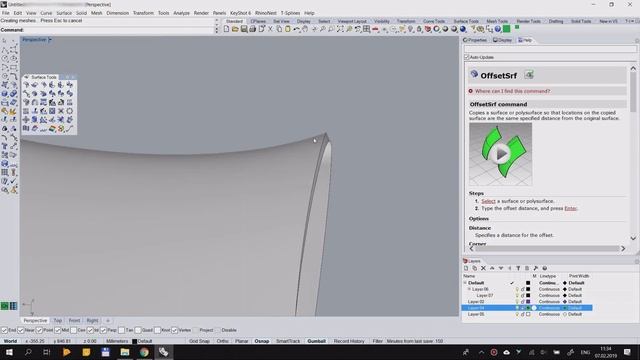This screenshot has height=360, width=640.
Task: Click the Tools hammer icon in Layers panel
Action: [536, 268]
